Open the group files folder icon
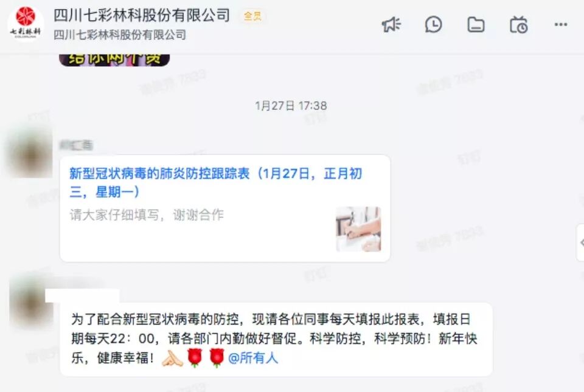The image size is (584, 392). point(476,25)
